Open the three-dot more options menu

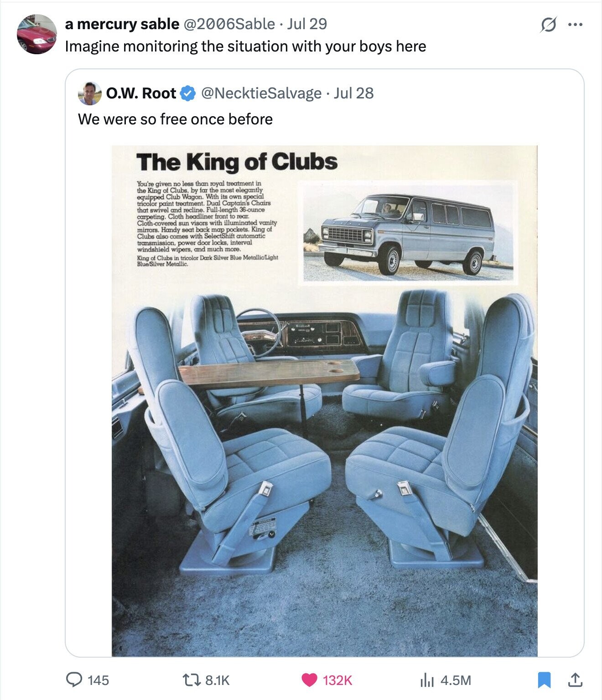coord(575,25)
